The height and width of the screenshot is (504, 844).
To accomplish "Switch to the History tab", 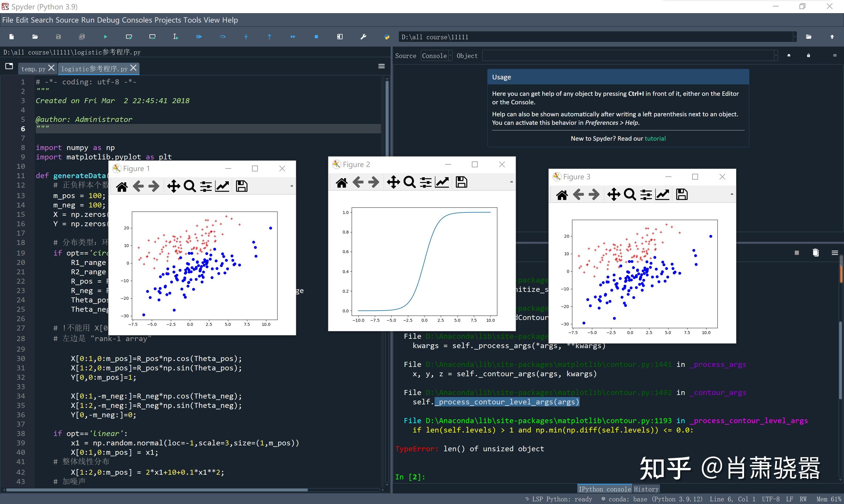I will point(646,489).
